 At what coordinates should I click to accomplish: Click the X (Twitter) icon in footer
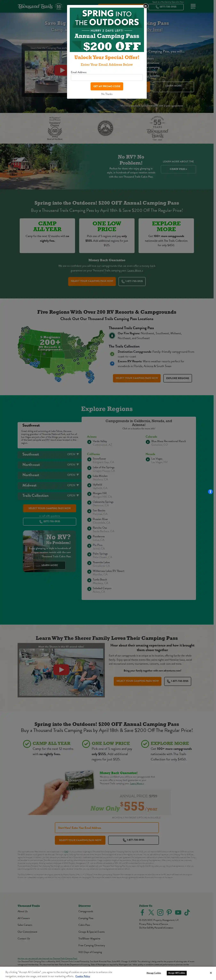point(151,912)
